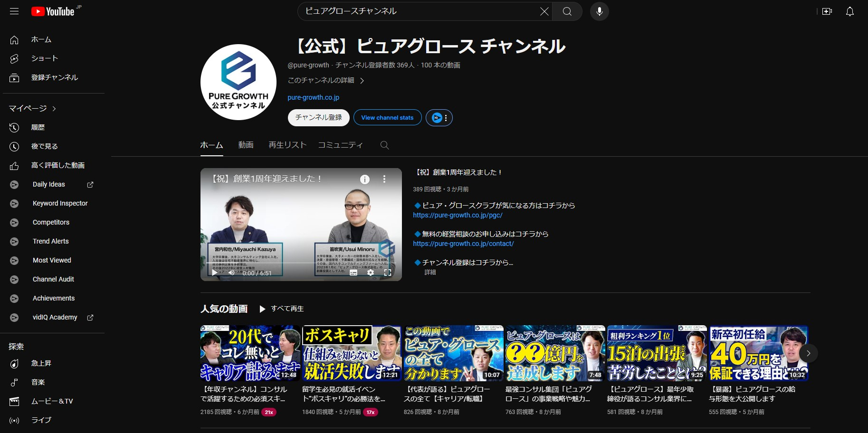868x433 pixels.
Task: Open vidIQ Channel Audit
Action: [x=53, y=279]
